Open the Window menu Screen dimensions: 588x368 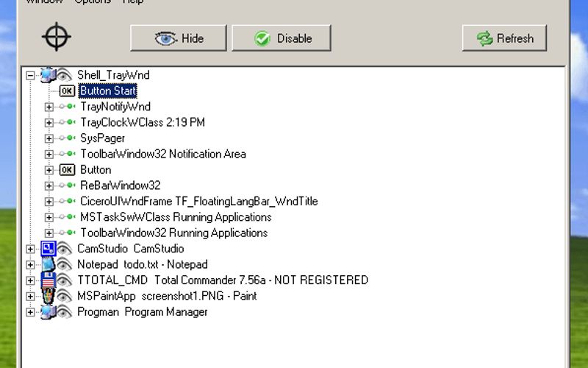click(44, 1)
